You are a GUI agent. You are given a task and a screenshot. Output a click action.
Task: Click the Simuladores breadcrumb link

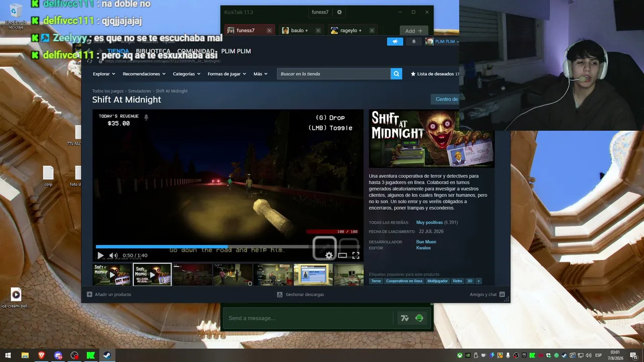coord(140,91)
